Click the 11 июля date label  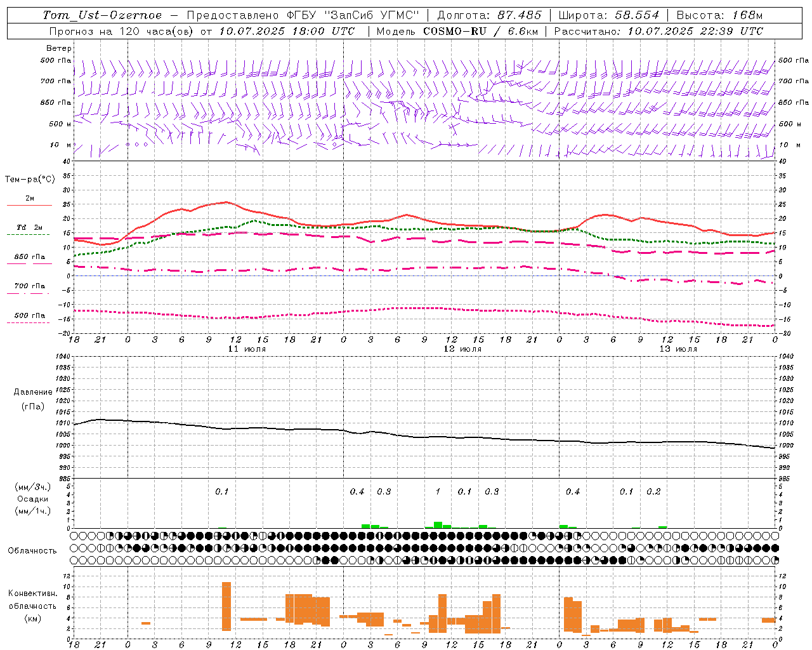click(247, 349)
